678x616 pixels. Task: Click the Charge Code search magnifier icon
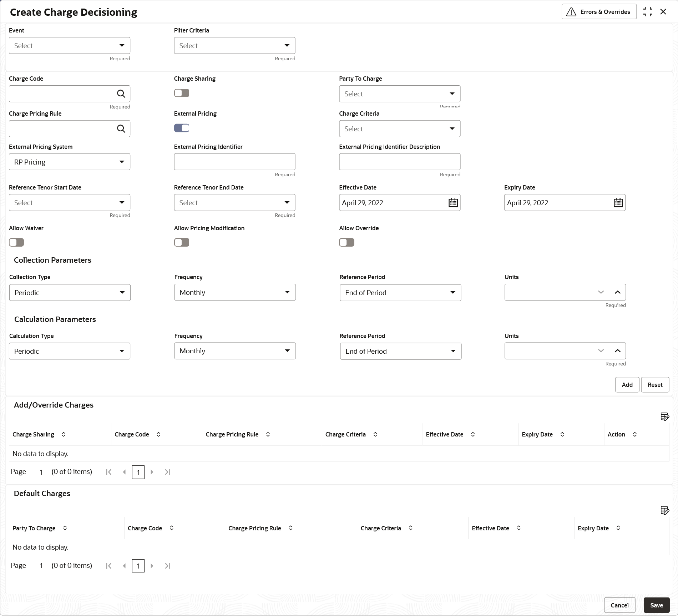point(121,94)
